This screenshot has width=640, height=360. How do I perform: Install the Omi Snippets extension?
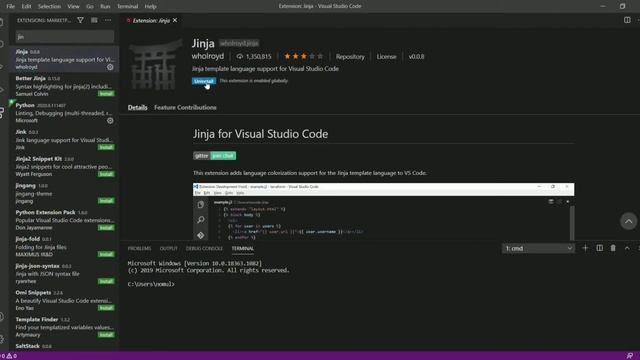[106, 307]
